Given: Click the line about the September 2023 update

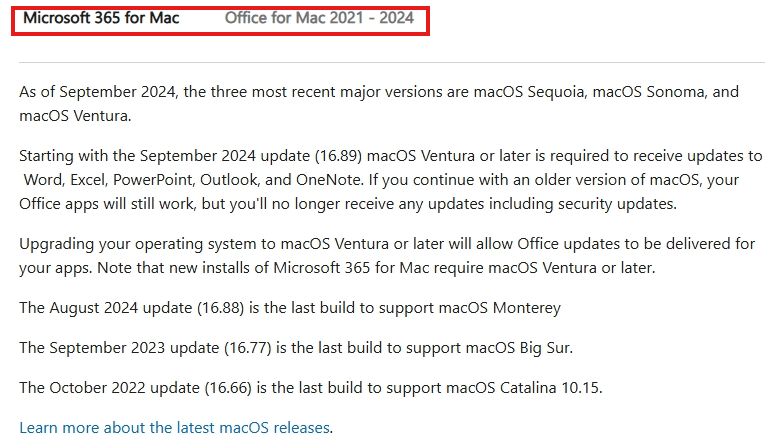Looking at the screenshot, I should pyautogui.click(x=296, y=348).
